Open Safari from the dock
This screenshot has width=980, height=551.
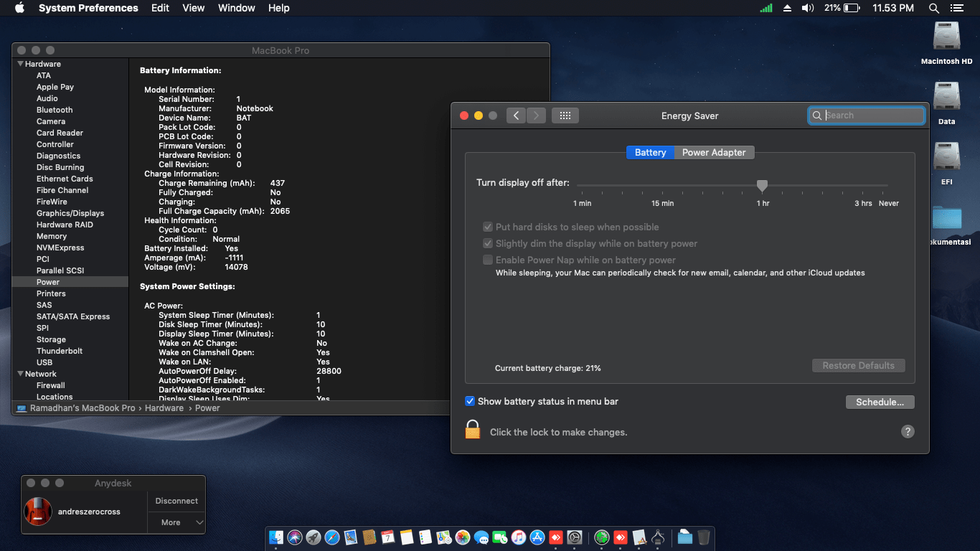(x=332, y=537)
